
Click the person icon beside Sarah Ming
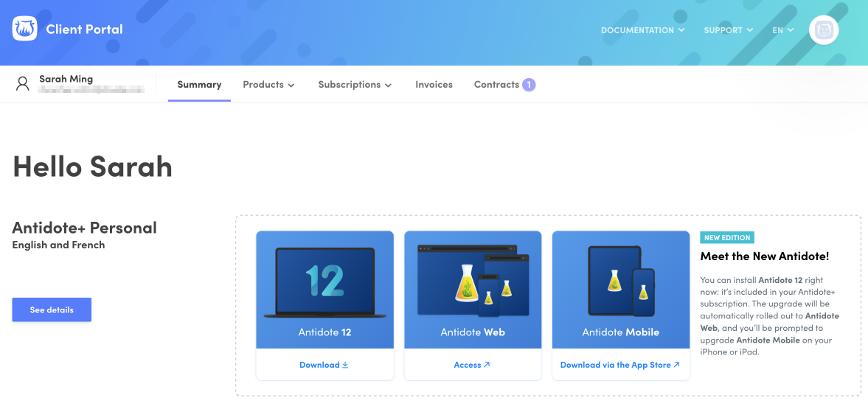pos(23,83)
